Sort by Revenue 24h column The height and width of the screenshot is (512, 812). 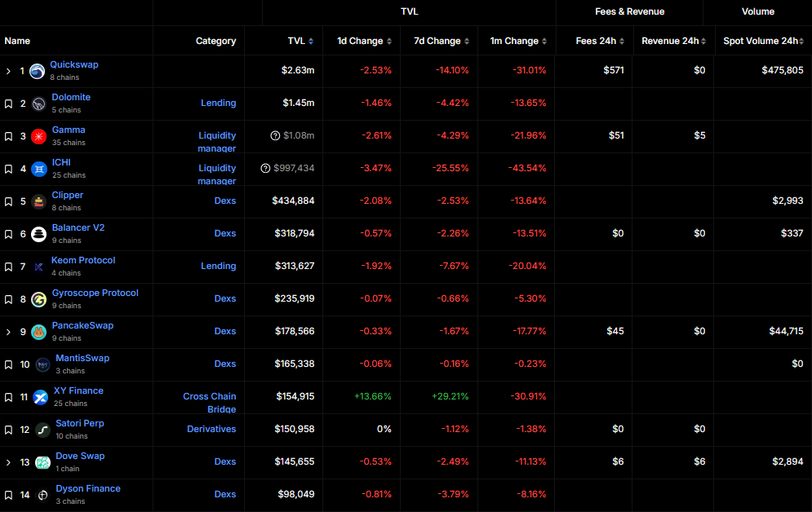tap(674, 41)
